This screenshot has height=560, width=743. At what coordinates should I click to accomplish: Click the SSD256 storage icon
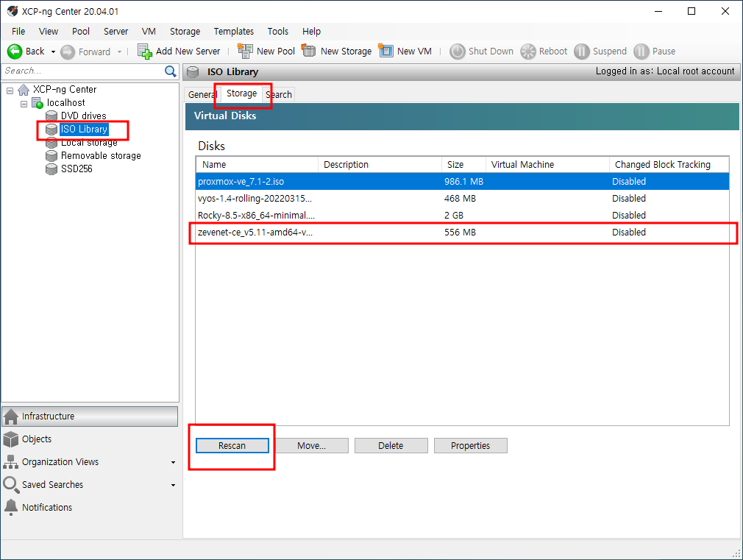(x=51, y=169)
